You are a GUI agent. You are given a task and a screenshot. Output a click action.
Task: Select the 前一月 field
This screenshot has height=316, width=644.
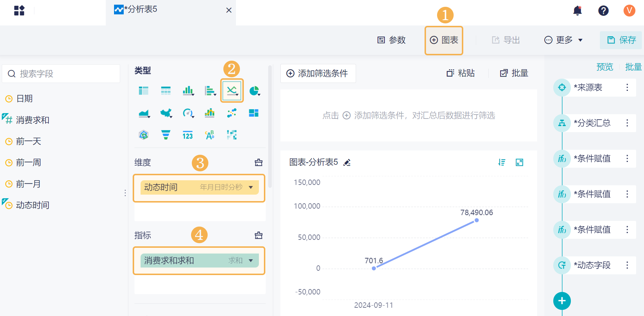pos(29,184)
